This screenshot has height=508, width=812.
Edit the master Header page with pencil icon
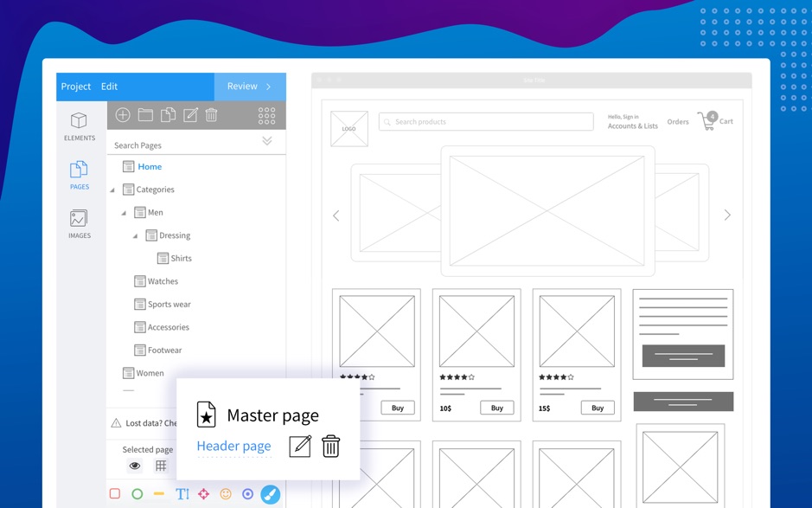click(x=300, y=446)
